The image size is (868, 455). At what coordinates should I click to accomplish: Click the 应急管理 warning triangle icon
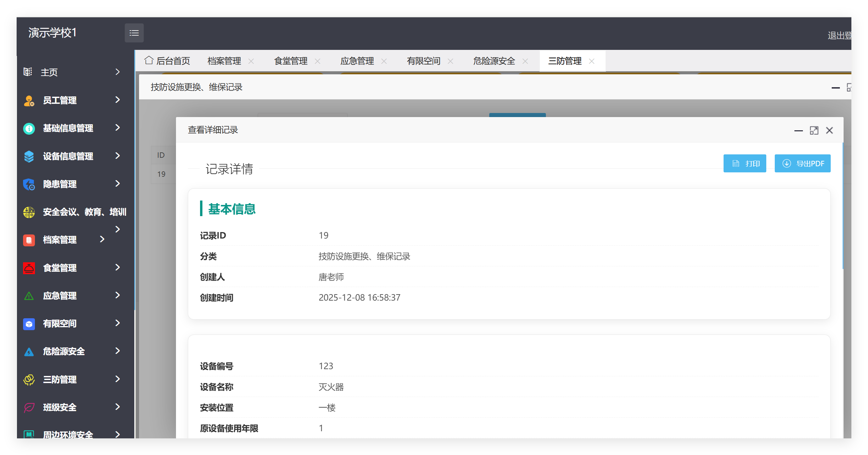(28, 296)
